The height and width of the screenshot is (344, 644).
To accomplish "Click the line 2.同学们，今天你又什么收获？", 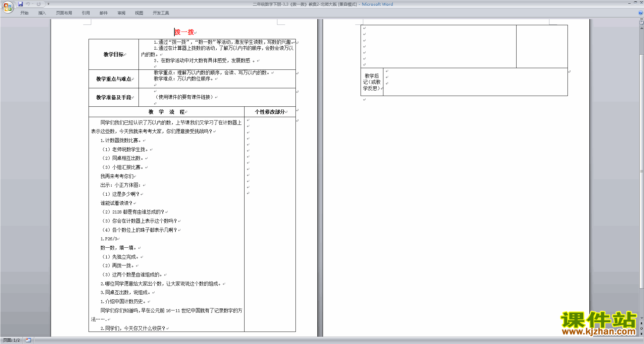I will (x=133, y=328).
